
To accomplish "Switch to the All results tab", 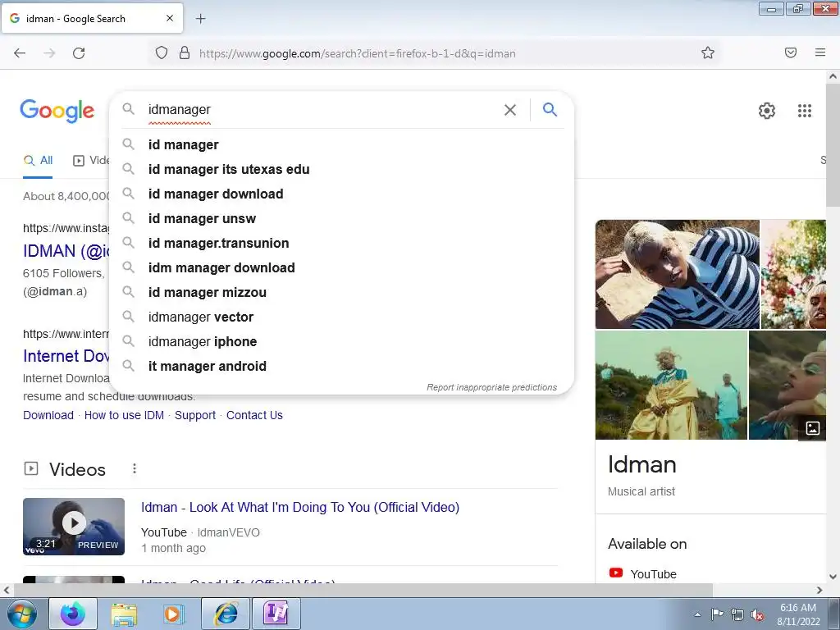I will [38, 160].
